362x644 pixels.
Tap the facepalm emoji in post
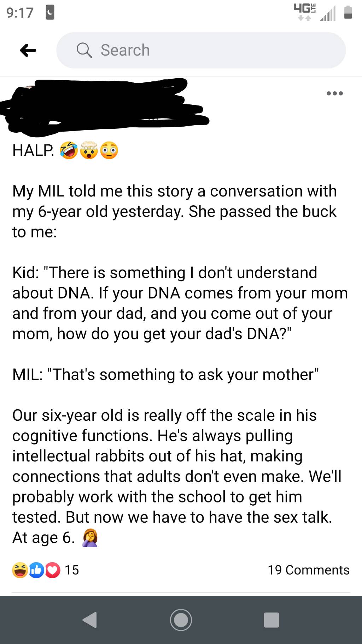pos(90,538)
